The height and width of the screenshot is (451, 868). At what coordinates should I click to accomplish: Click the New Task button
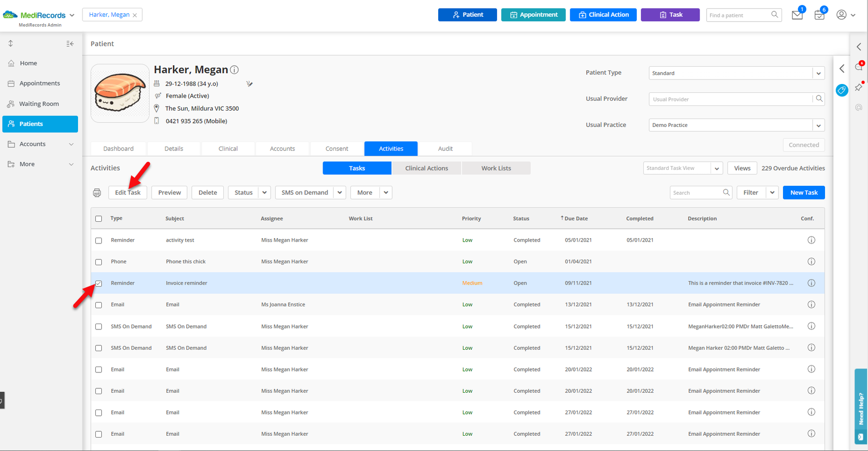pyautogui.click(x=804, y=193)
